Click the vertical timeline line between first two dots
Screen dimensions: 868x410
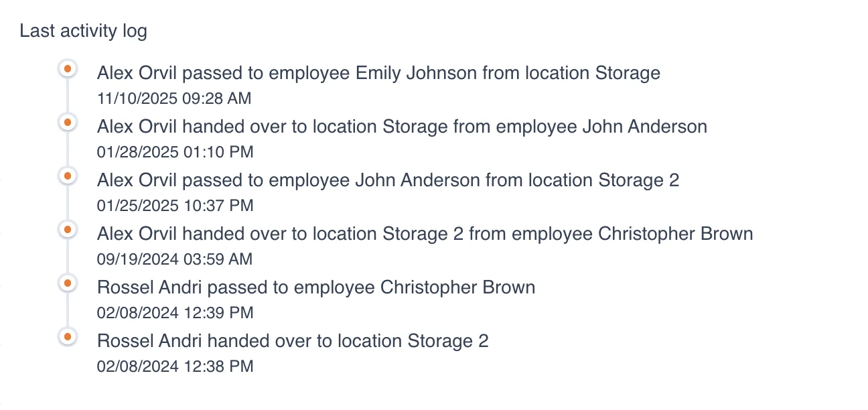tap(67, 96)
